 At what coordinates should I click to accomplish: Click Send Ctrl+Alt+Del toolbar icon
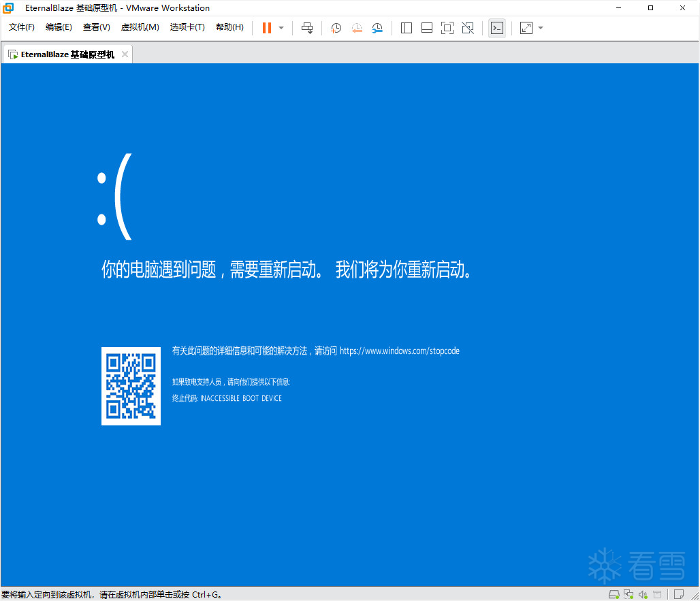(x=307, y=28)
